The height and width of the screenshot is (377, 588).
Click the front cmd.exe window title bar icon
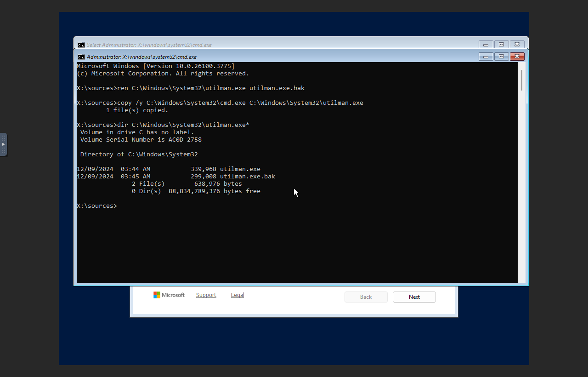point(81,57)
